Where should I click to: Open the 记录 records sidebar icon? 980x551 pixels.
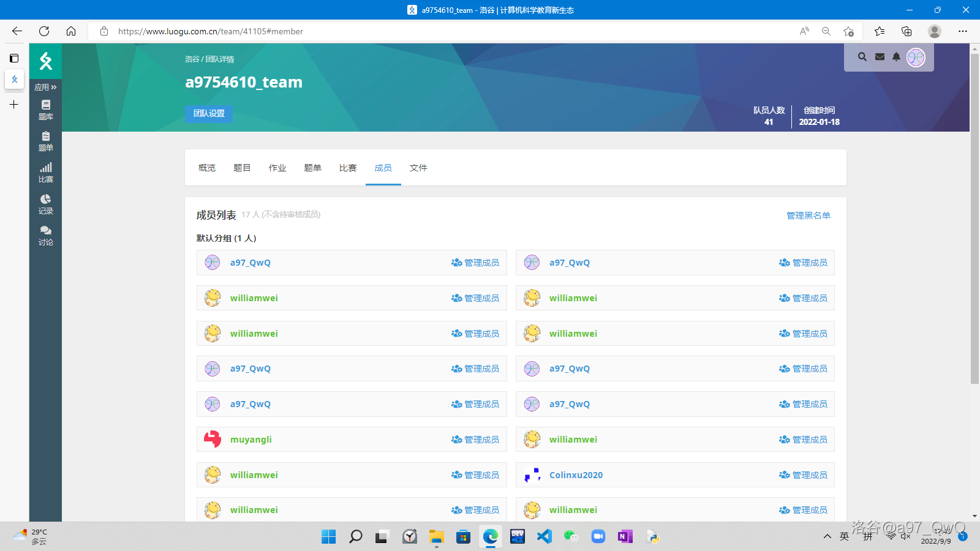click(46, 204)
